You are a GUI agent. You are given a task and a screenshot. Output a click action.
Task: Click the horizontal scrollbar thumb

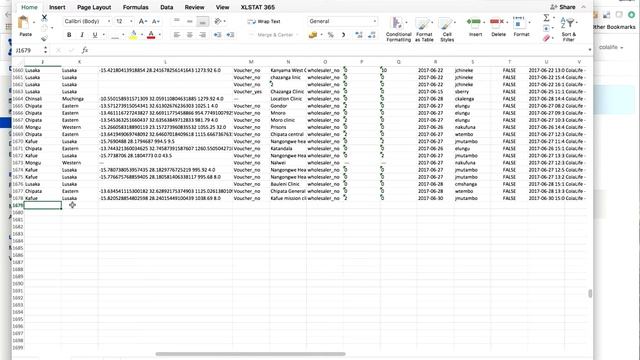[250, 354]
